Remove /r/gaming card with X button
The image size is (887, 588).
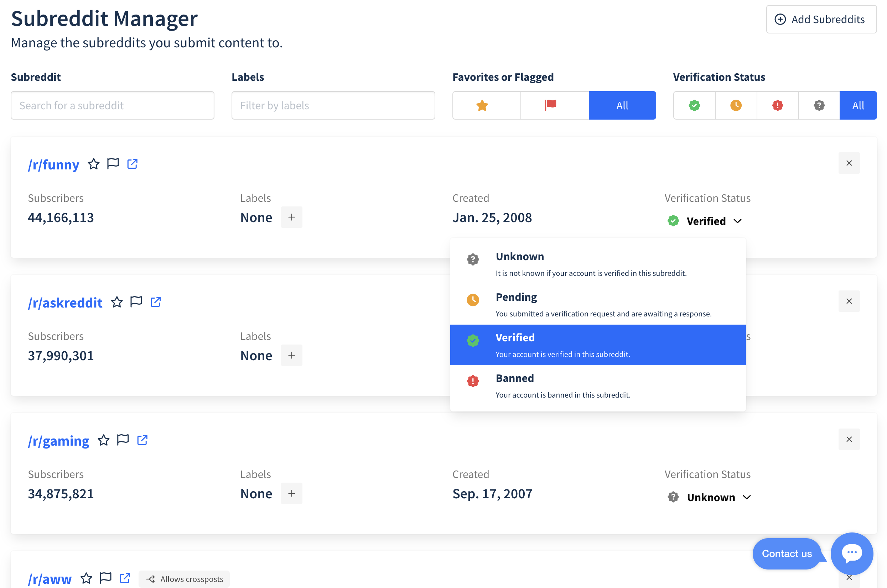[849, 439]
